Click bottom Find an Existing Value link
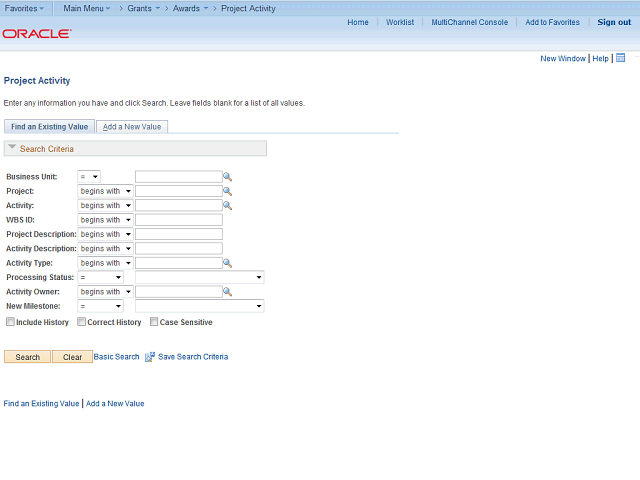The image size is (640, 480). tap(41, 403)
